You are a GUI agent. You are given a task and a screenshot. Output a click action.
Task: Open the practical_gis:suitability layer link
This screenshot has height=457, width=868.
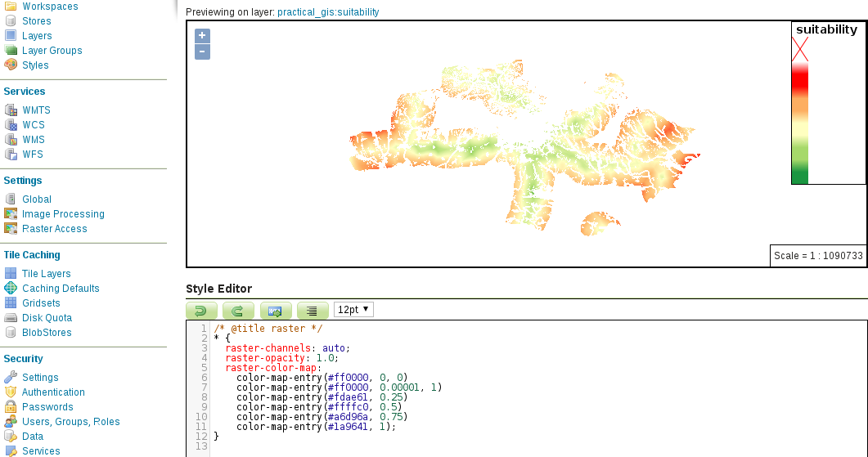coord(328,12)
